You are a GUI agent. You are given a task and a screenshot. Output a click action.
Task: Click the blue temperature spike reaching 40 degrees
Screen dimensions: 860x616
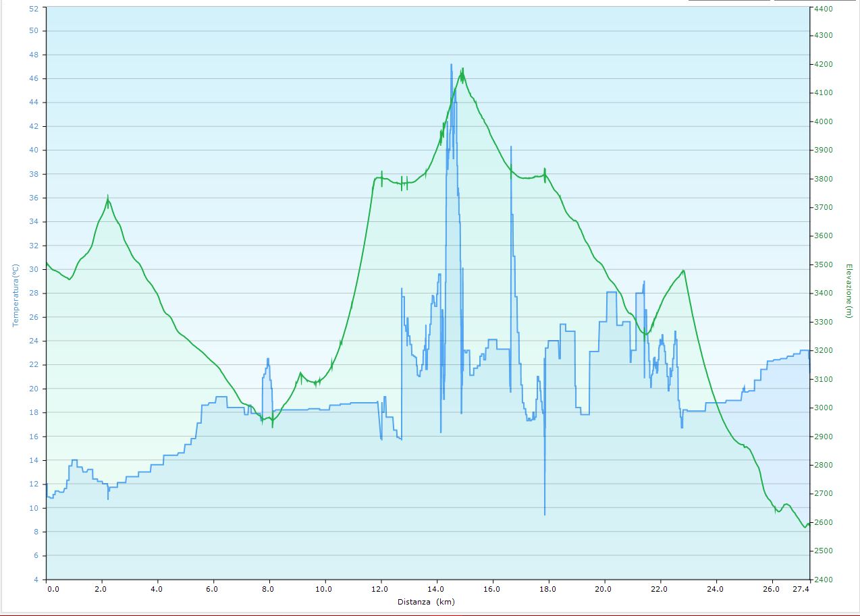511,147
